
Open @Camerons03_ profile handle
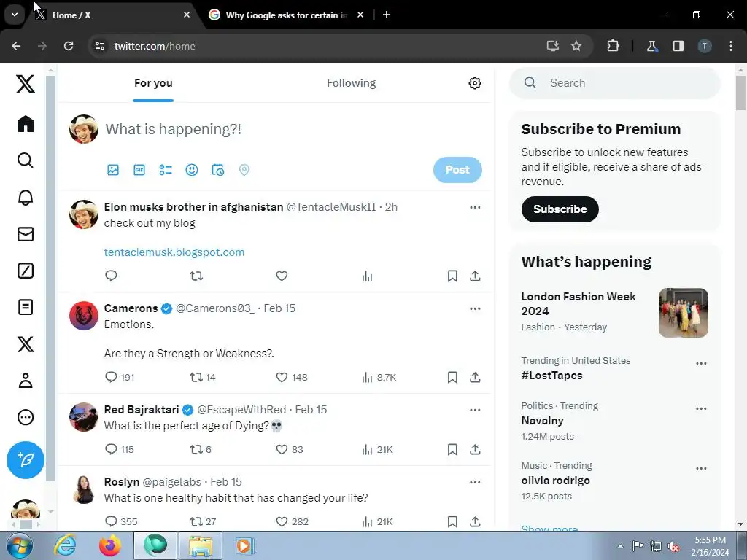(215, 308)
